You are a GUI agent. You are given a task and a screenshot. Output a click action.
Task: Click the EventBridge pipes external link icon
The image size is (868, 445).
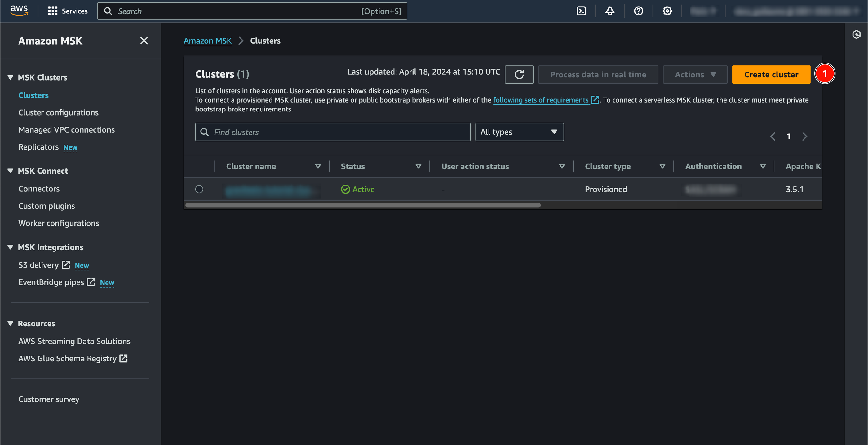(x=91, y=282)
